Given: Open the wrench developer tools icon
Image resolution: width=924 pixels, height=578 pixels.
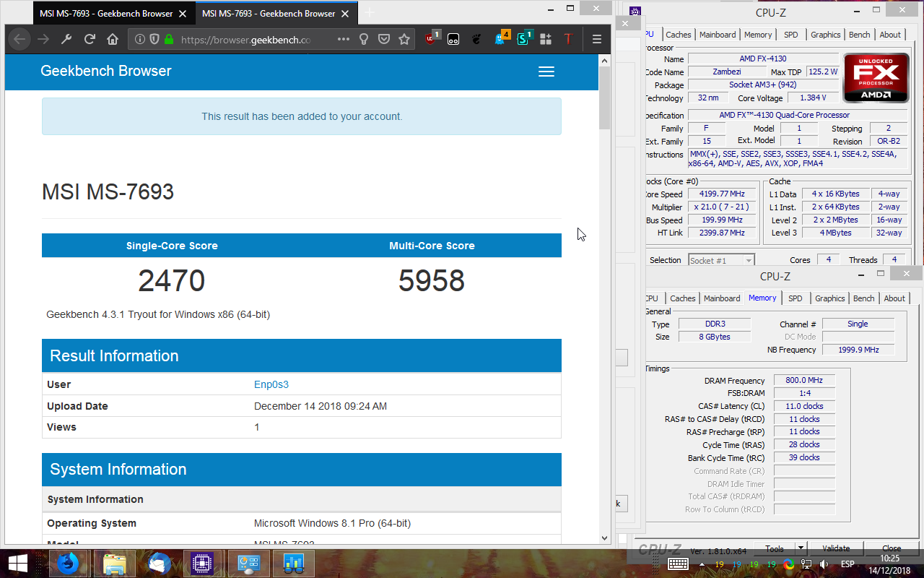Looking at the screenshot, I should [x=66, y=39].
